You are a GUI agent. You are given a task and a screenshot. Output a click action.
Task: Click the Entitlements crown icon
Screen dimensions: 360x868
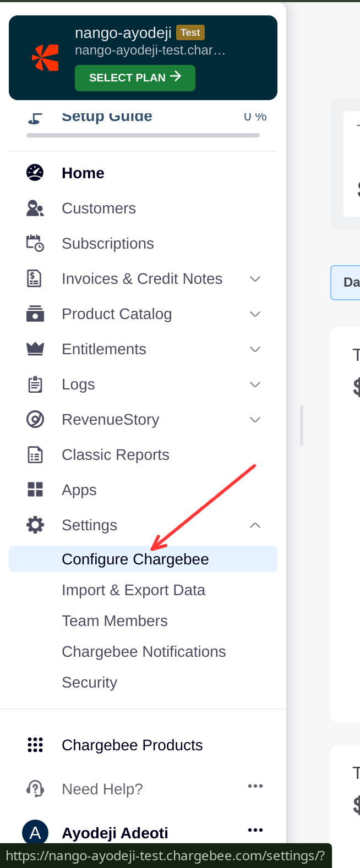pyautogui.click(x=35, y=349)
